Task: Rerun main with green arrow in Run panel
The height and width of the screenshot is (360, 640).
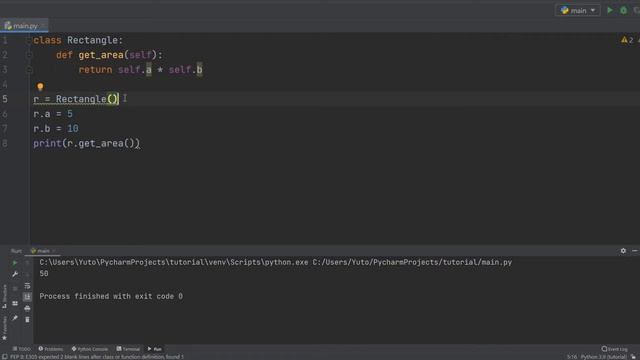Action: tap(15, 263)
